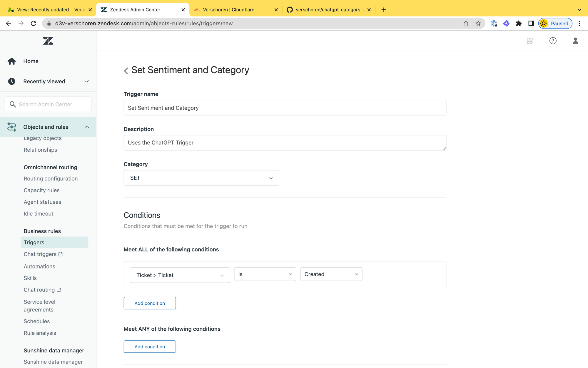Bookmark page with the star icon
Image resolution: width=588 pixels, height=368 pixels.
pyautogui.click(x=478, y=24)
